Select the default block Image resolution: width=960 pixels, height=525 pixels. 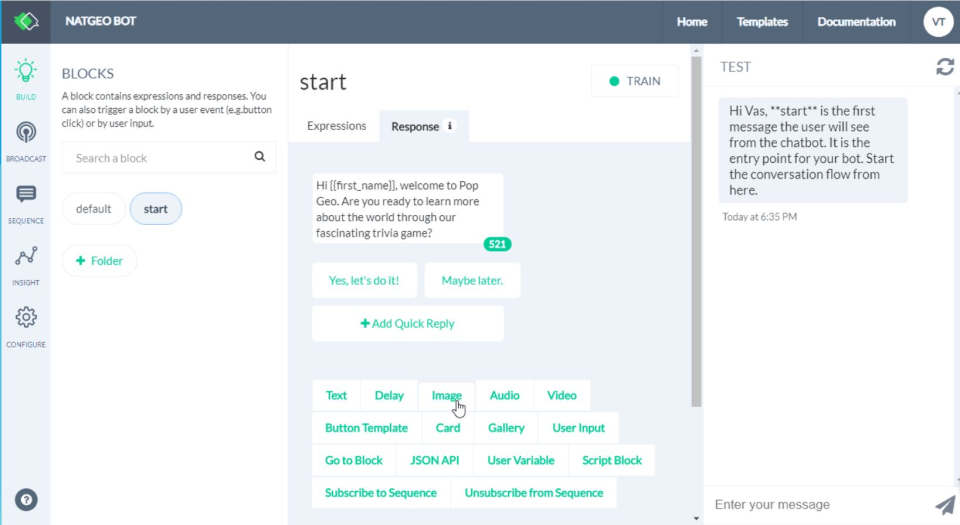94,209
